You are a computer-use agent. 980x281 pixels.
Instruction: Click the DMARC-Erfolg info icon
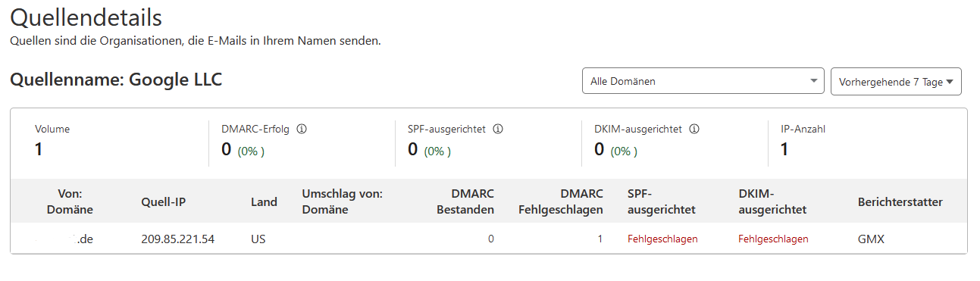[302, 129]
